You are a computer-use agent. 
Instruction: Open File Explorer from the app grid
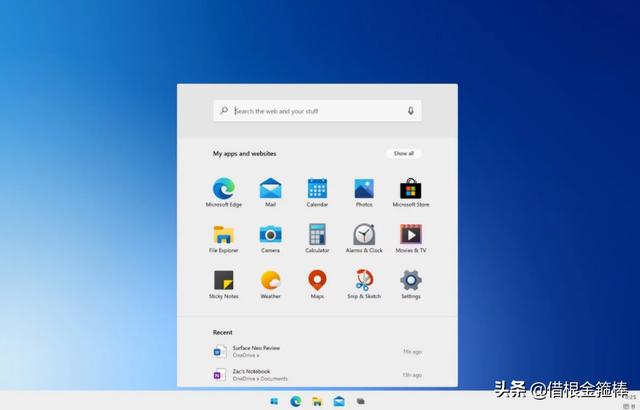[x=223, y=234]
